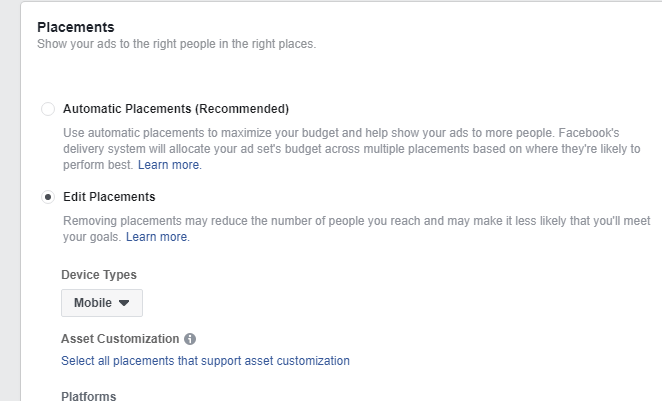
Task: Open the Mobile device types dropdown
Action: 102,303
